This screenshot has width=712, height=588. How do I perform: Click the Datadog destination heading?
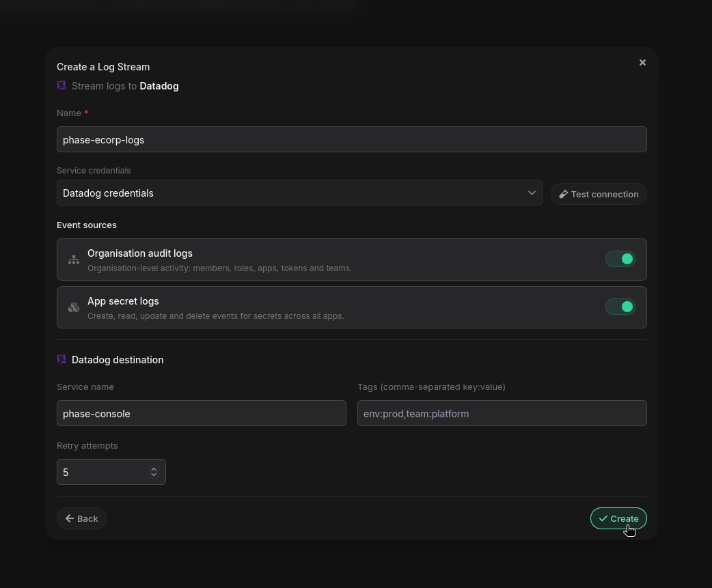[x=118, y=360]
